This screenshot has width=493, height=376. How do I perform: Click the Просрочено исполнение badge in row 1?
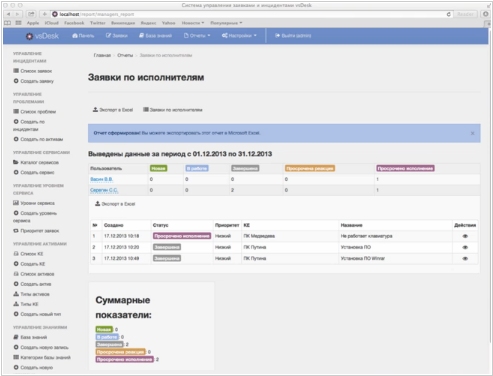pos(182,236)
